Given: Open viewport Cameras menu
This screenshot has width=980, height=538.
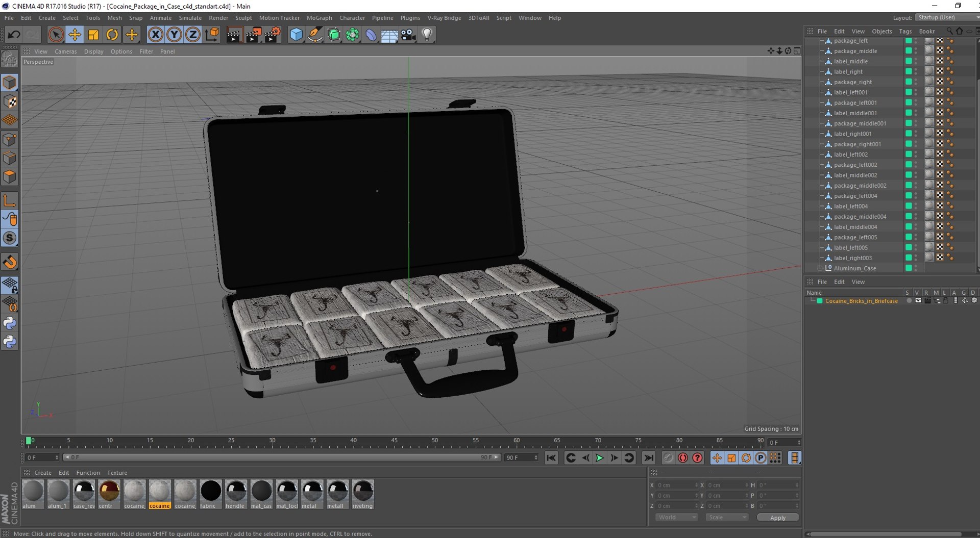Looking at the screenshot, I should [x=65, y=52].
